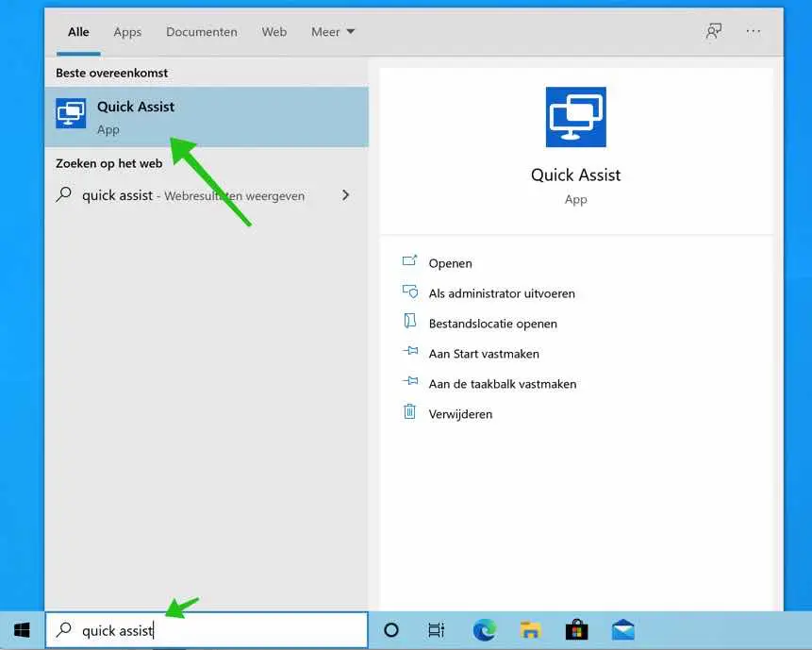Choose Aan de taakbalk vastmaken
The image size is (812, 650).
click(x=503, y=384)
